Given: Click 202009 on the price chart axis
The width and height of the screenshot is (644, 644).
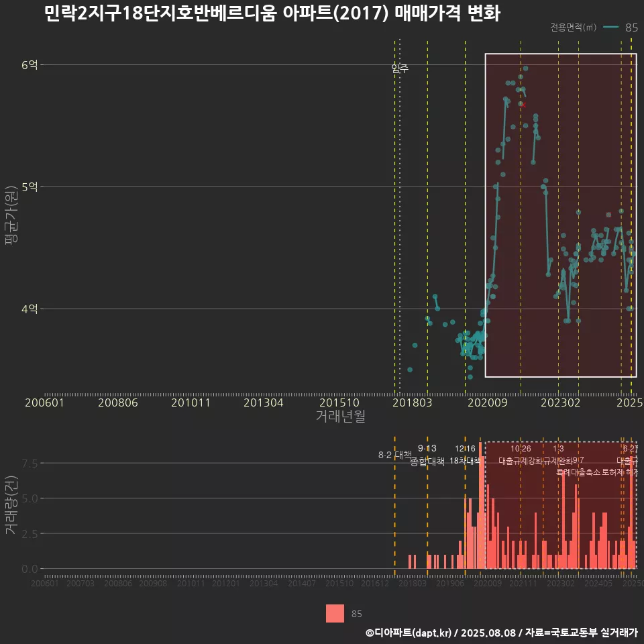Looking at the screenshot, I should point(488,402).
